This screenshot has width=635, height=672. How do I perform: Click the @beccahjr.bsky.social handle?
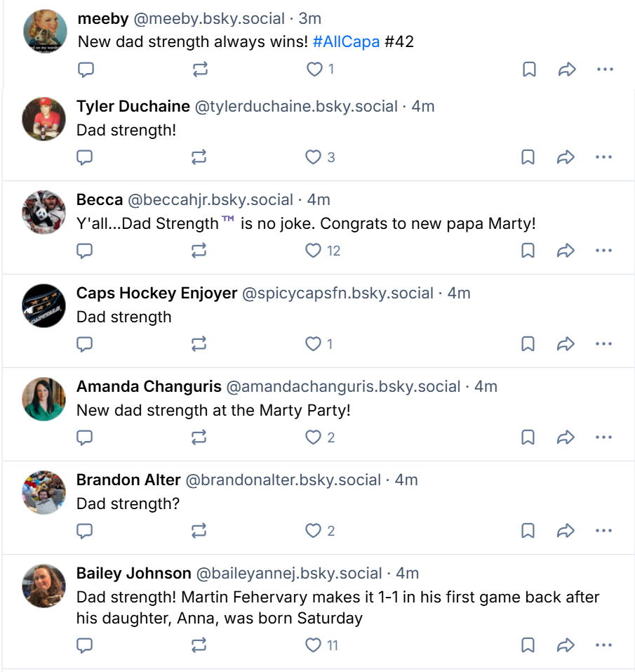tap(210, 200)
